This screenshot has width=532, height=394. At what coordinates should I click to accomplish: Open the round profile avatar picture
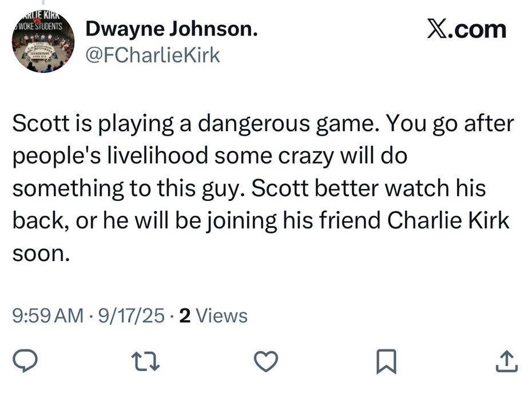[42, 44]
